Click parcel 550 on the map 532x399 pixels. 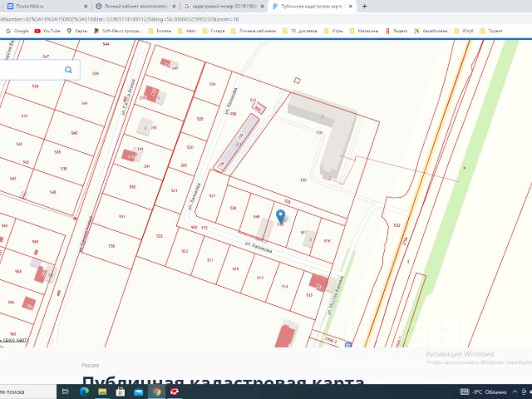pos(132,187)
